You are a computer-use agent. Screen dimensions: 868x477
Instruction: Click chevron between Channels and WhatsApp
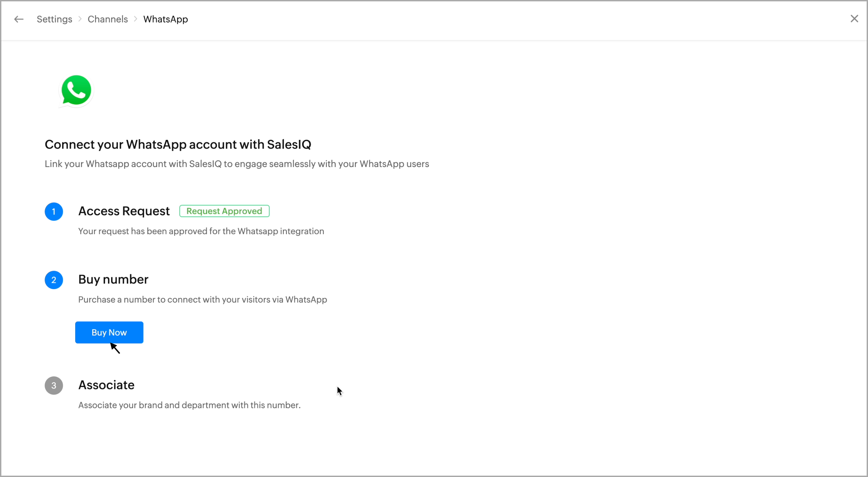[x=136, y=19]
